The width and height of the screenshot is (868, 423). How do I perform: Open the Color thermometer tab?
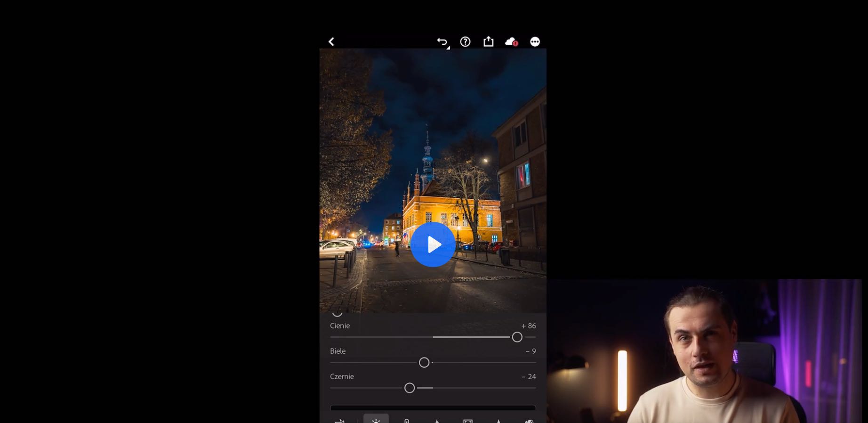pyautogui.click(x=407, y=420)
